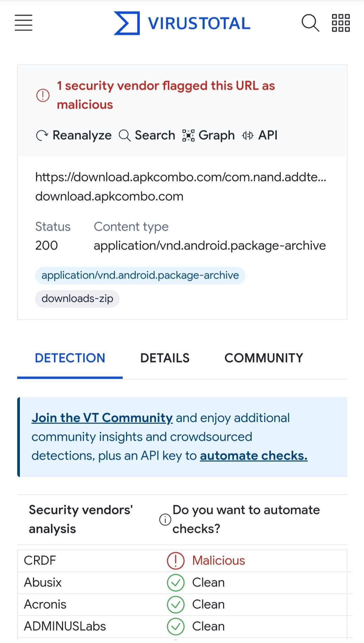
Task: Click the red malicious alert icon
Action: pyautogui.click(x=43, y=95)
